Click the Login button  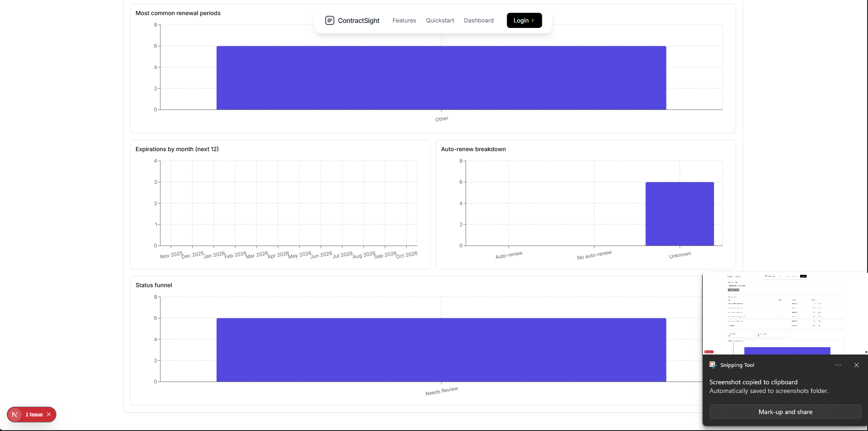pyautogui.click(x=524, y=20)
